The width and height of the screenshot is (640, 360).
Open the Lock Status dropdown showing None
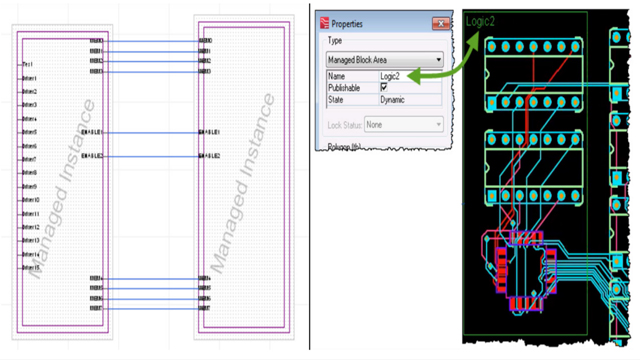click(x=404, y=124)
